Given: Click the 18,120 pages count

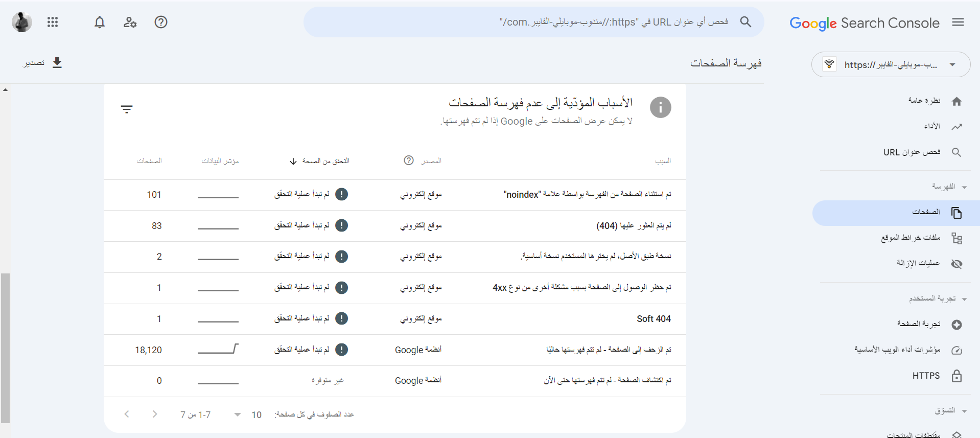Looking at the screenshot, I should (x=148, y=350).
